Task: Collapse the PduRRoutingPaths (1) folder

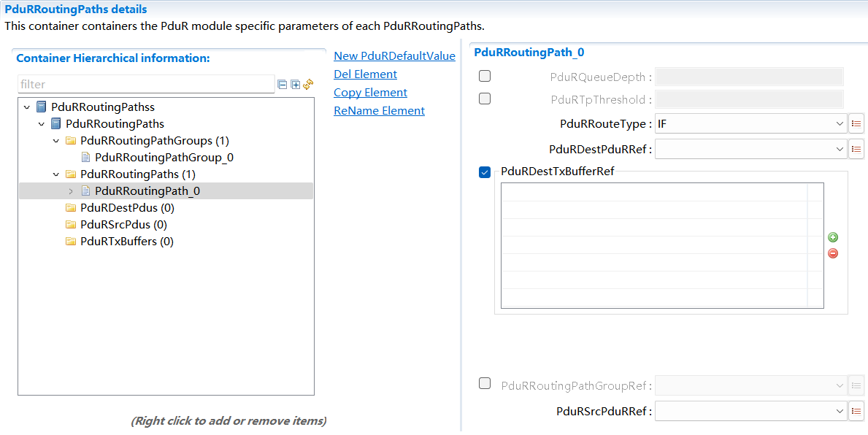Action: (55, 174)
